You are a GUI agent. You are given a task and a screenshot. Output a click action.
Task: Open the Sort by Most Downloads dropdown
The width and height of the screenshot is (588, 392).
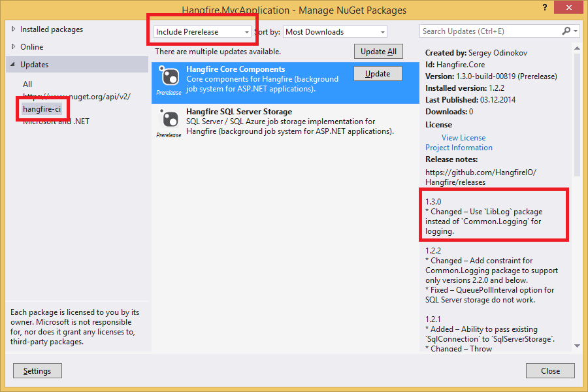click(x=335, y=32)
